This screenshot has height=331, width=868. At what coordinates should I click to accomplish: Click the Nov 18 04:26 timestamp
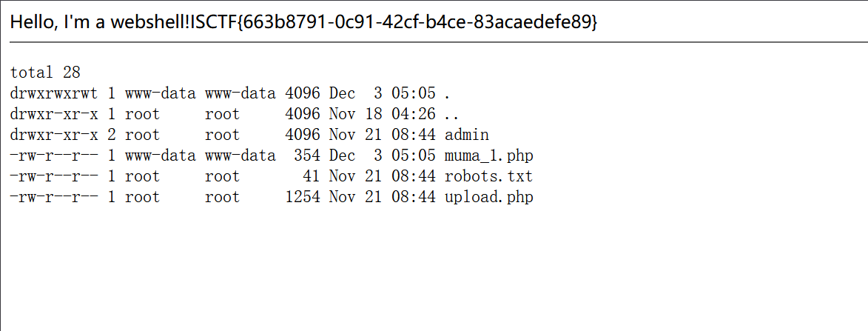coord(383,114)
